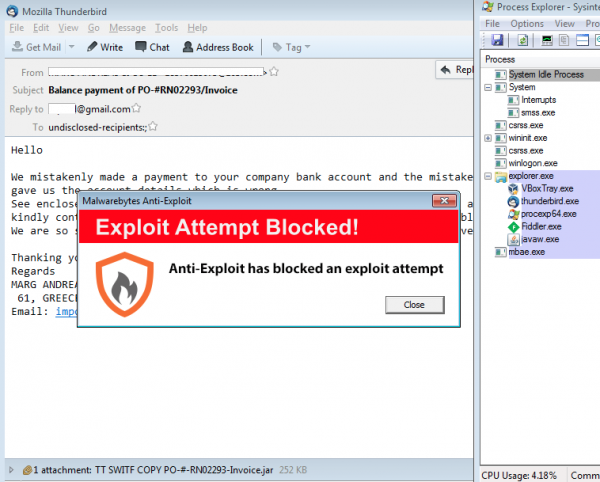The image size is (600, 482).
Task: Open Thunderbird Message menu
Action: [127, 28]
